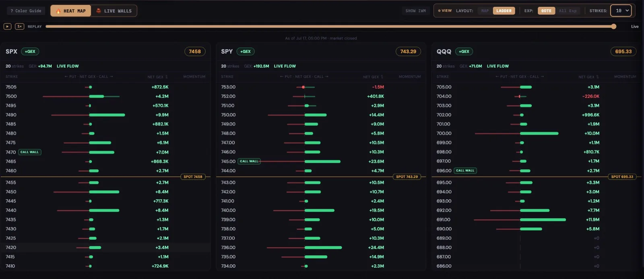
Task: Click the SPX 7490 green GEX bar
Action: coord(107,115)
